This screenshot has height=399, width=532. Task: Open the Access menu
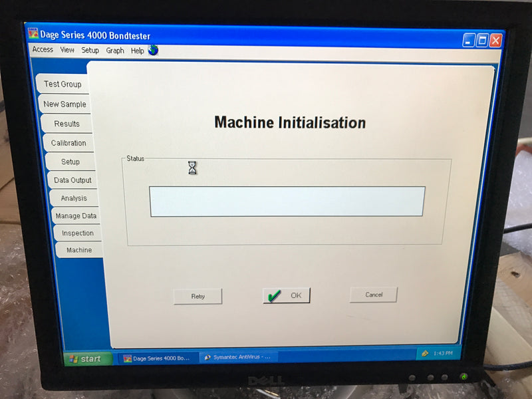(x=42, y=50)
